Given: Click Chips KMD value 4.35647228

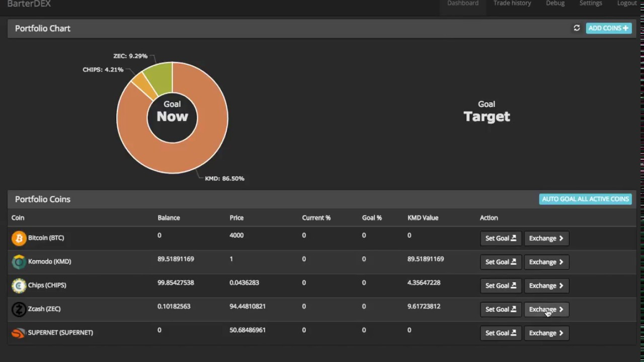Looking at the screenshot, I should (424, 283).
